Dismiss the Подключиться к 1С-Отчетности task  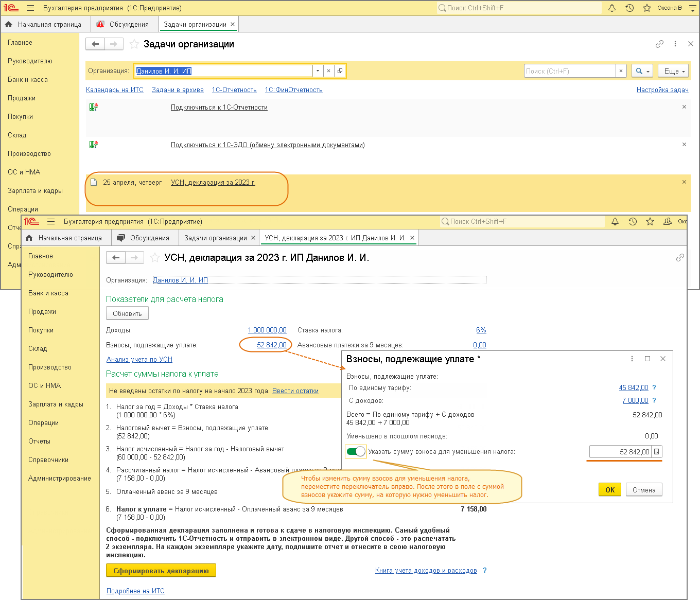pyautogui.click(x=684, y=107)
